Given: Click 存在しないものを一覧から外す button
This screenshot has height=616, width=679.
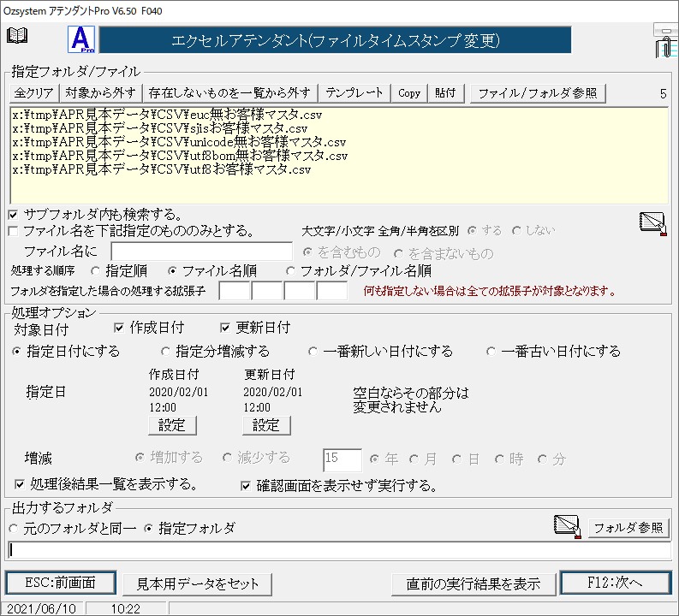Looking at the screenshot, I should coord(230,93).
